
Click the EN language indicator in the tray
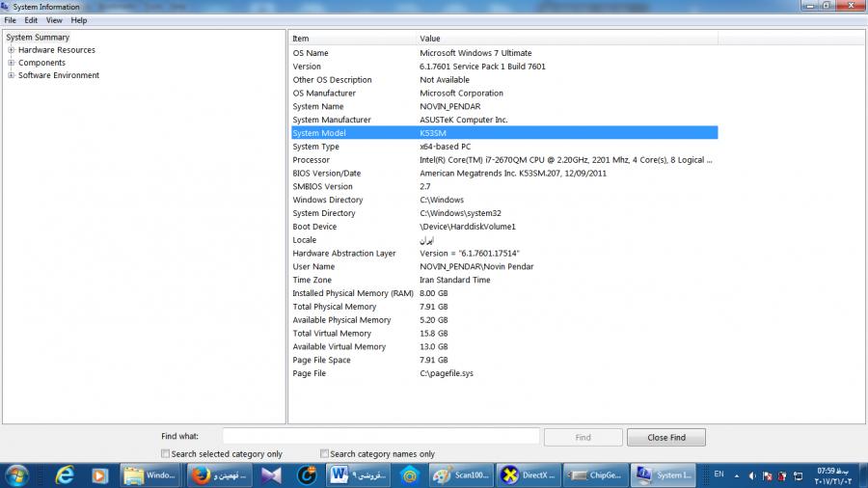(719, 474)
